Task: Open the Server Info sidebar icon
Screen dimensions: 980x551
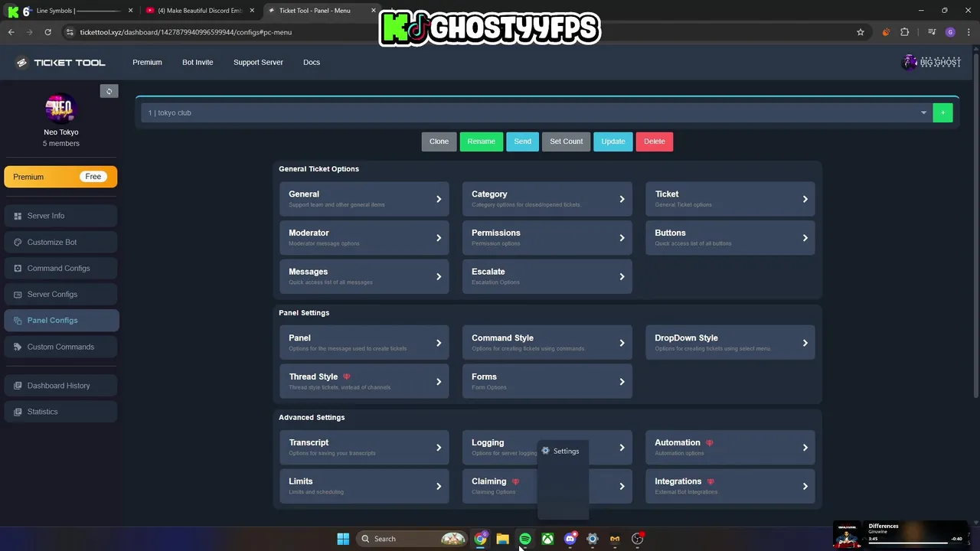Action: coord(18,216)
